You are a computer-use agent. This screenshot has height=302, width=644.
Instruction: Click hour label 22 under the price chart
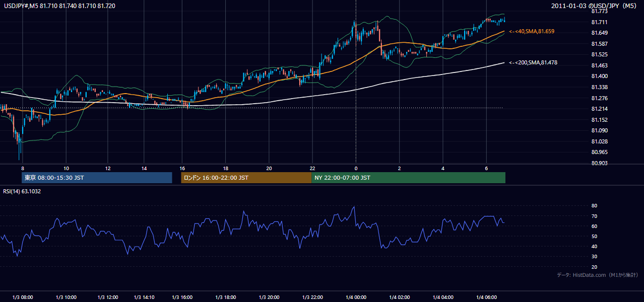[312, 168]
